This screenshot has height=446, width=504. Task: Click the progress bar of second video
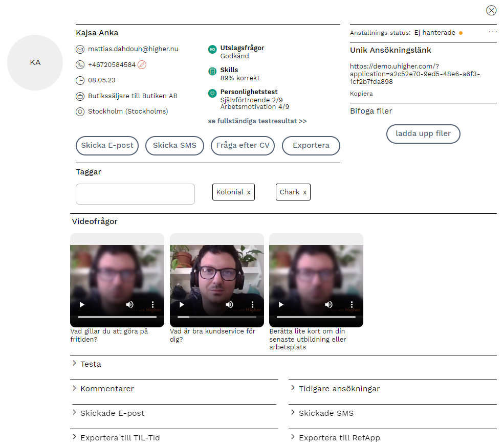tap(216, 317)
